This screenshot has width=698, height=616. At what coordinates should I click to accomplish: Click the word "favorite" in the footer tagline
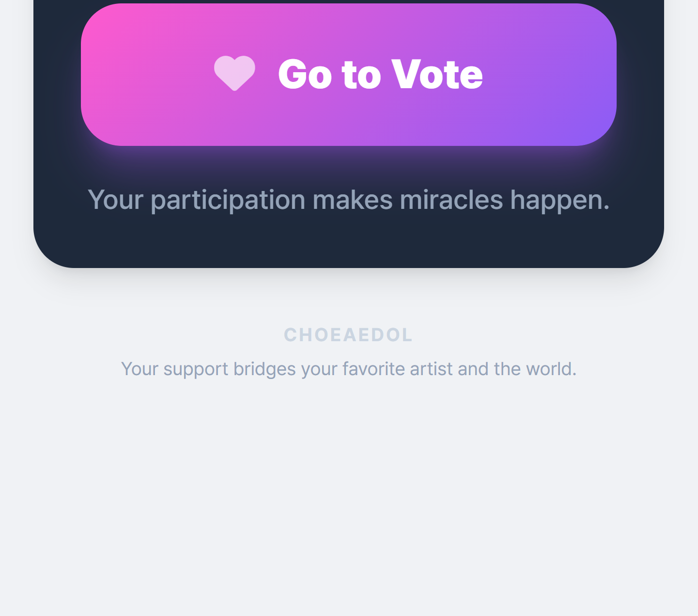tap(373, 369)
